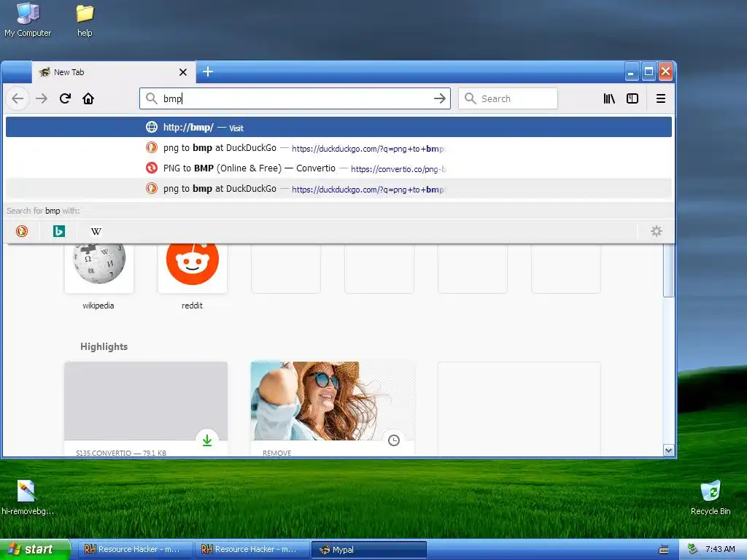The image size is (747, 560).
Task: Click green download icon on highlight card
Action: point(207,440)
